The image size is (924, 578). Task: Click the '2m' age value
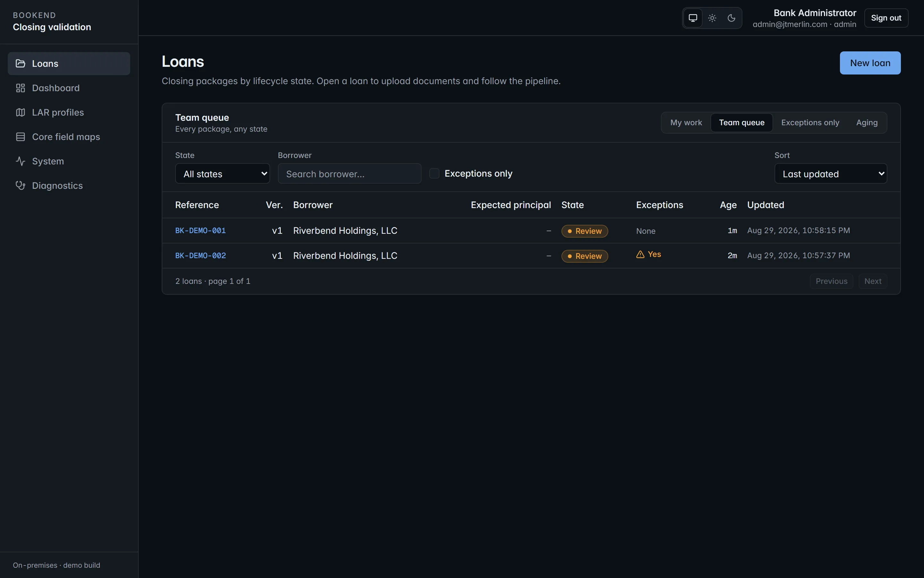pyautogui.click(x=732, y=255)
